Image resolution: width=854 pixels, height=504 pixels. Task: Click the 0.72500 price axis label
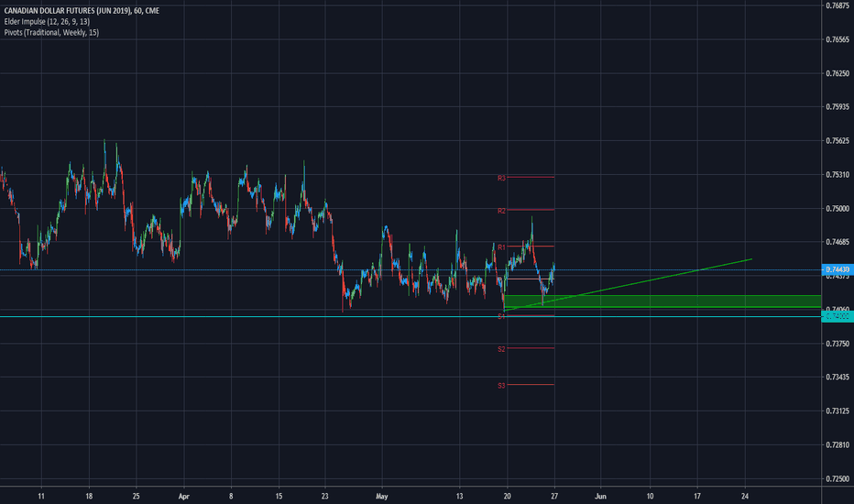pos(838,479)
